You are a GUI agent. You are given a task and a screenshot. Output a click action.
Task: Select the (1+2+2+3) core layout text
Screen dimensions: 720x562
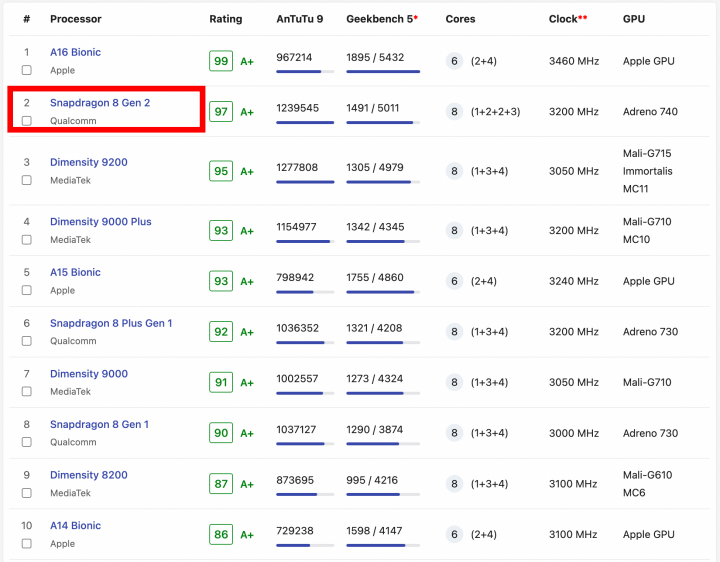[495, 112]
